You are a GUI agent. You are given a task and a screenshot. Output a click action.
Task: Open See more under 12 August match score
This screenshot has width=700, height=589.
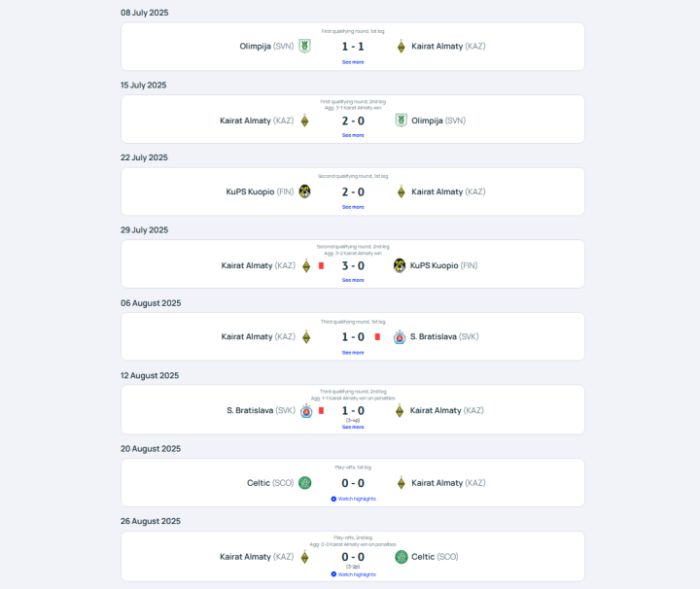tap(353, 427)
